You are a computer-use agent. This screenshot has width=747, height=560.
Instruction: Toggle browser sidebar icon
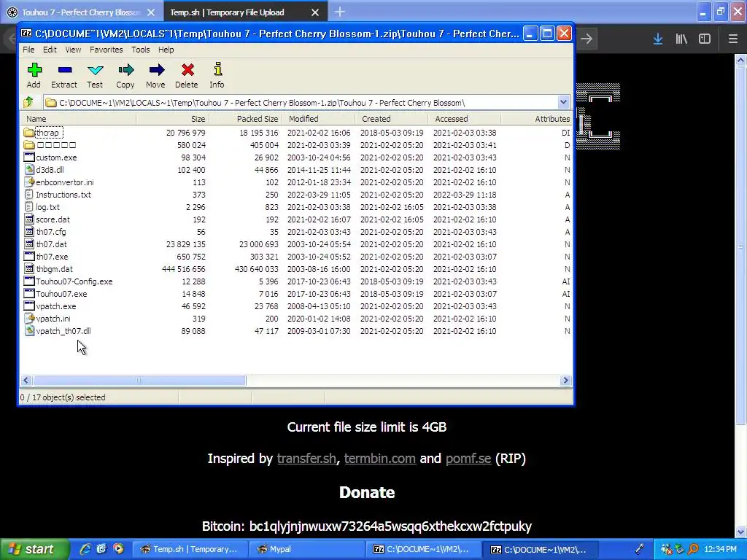point(705,39)
